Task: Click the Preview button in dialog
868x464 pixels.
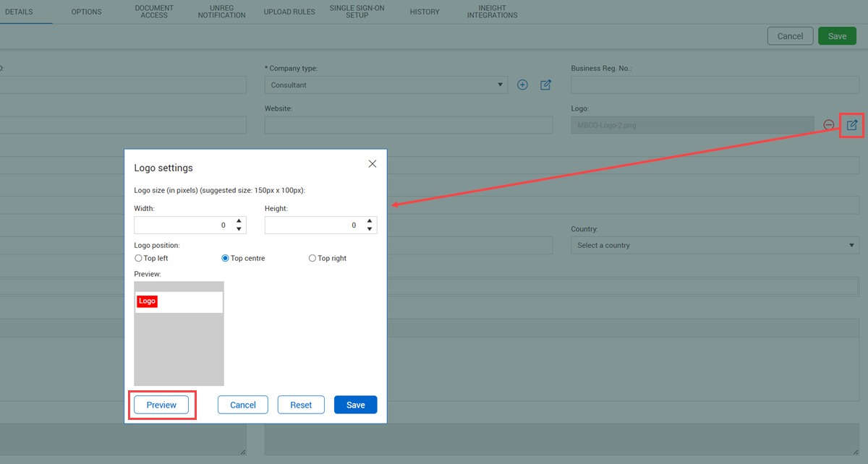Action: coord(161,405)
